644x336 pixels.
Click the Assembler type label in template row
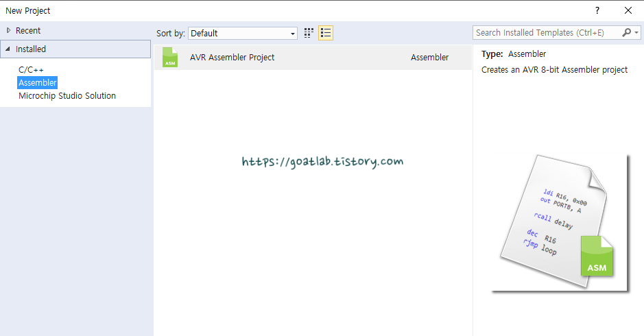point(429,57)
